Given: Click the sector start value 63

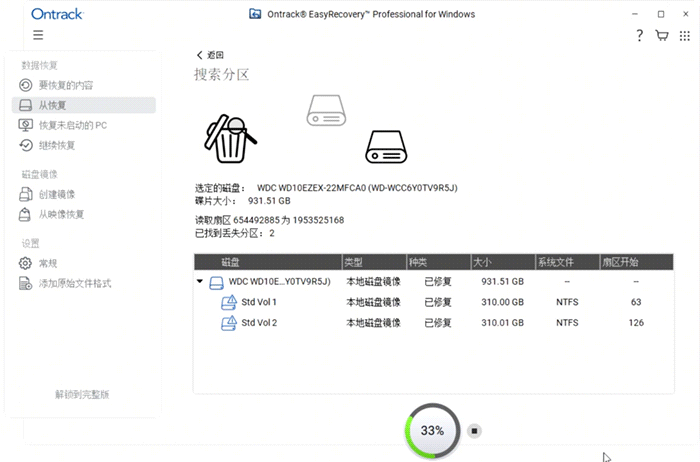Looking at the screenshot, I should [x=636, y=302].
